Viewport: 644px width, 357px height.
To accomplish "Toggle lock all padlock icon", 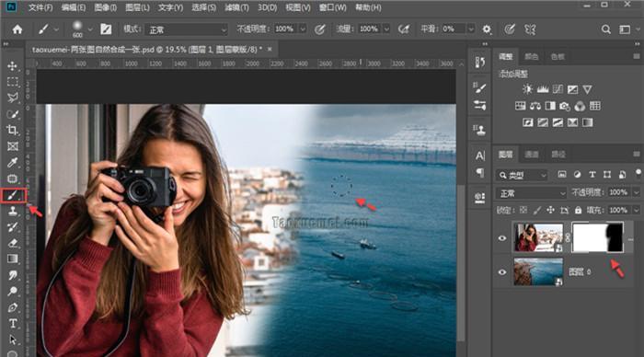I will (x=578, y=211).
